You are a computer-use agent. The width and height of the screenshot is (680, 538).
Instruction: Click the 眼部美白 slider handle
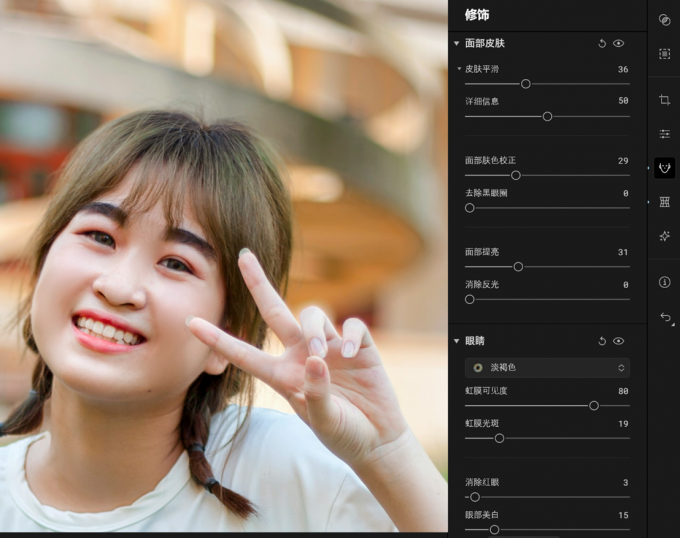point(494,530)
